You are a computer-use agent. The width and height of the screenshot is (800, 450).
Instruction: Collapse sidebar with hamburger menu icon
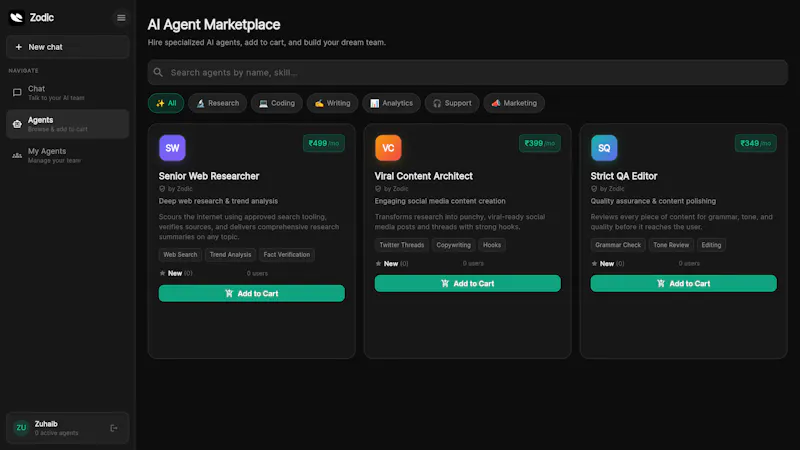click(x=121, y=18)
